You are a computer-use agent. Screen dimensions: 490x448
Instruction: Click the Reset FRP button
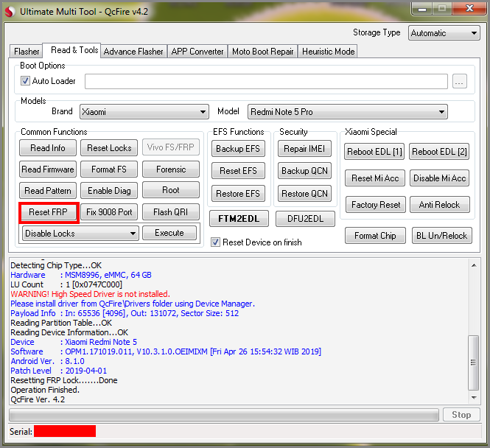pos(49,212)
